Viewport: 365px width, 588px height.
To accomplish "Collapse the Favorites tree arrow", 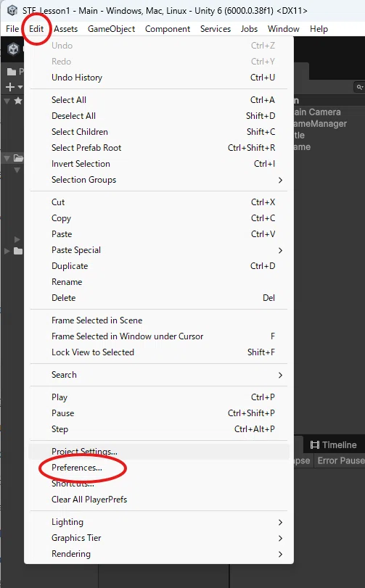I will 7,101.
